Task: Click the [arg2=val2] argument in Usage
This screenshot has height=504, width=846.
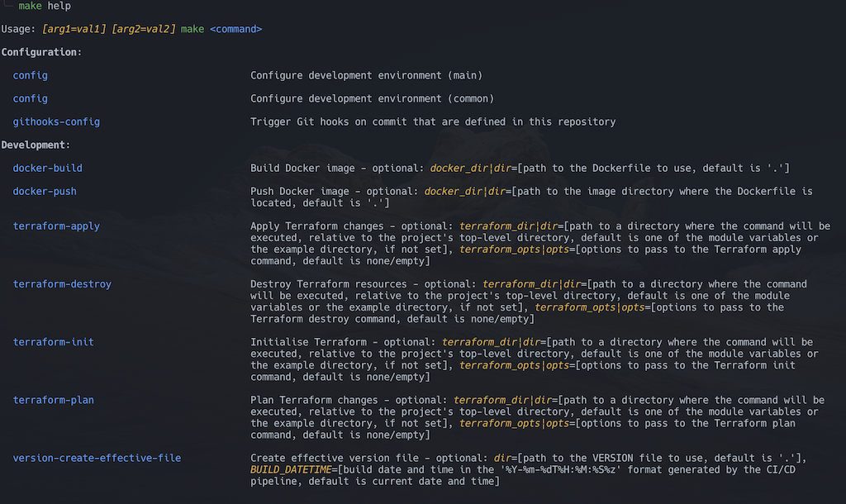Action: click(143, 29)
